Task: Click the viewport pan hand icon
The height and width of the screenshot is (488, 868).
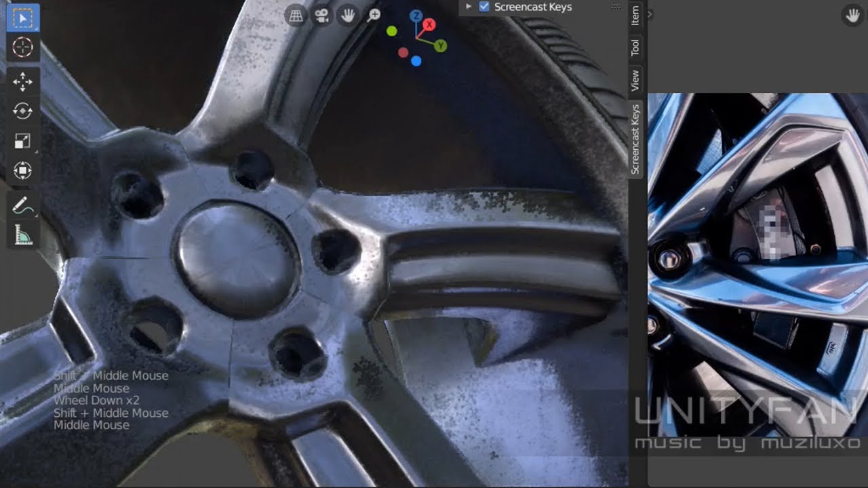Action: pyautogui.click(x=348, y=16)
